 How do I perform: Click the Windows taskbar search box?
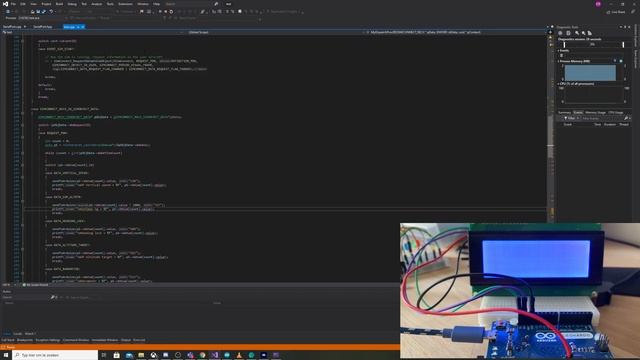click(55, 355)
